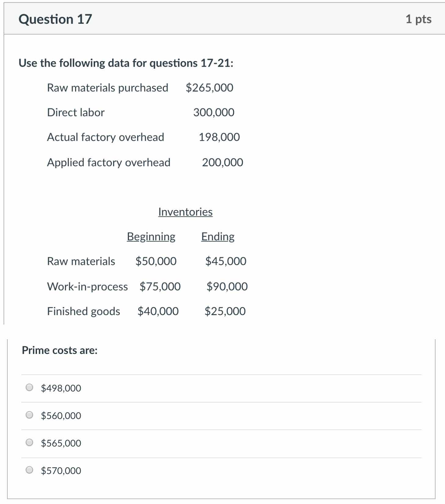Click the Finished goods ending value $25,000
Screen dimensions: 445x504
[225, 311]
